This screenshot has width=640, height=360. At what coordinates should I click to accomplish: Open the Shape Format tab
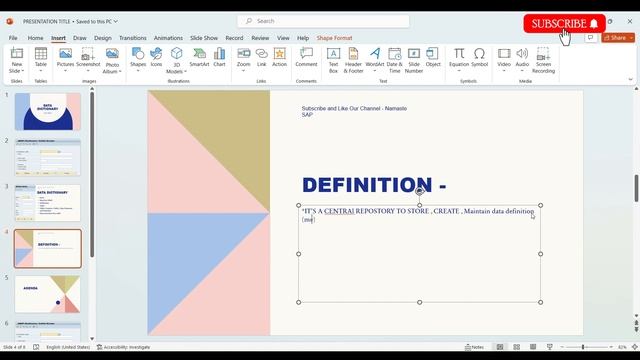[334, 38]
